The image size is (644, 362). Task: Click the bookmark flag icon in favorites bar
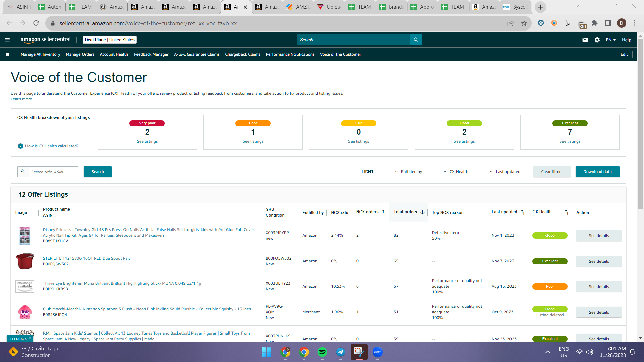(x=7, y=54)
